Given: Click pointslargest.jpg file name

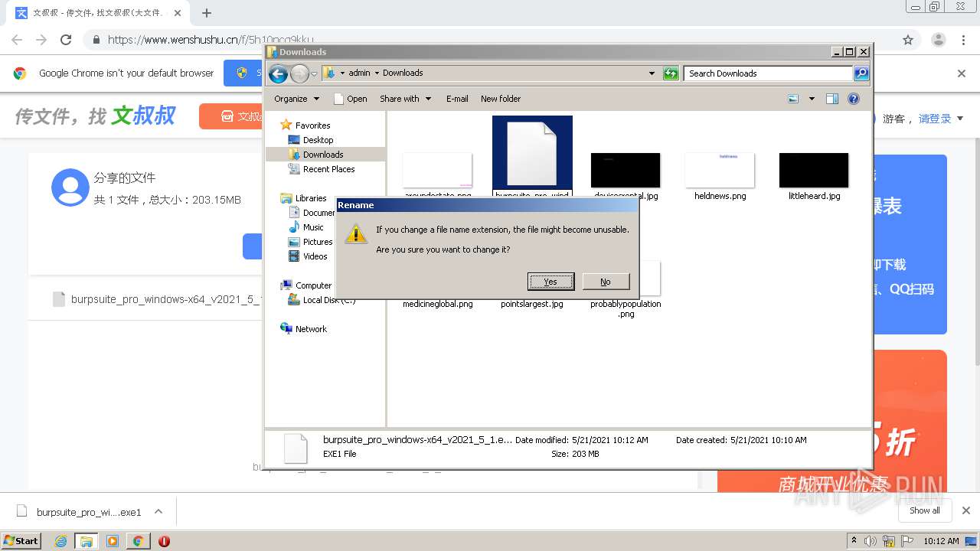Looking at the screenshot, I should (532, 304).
